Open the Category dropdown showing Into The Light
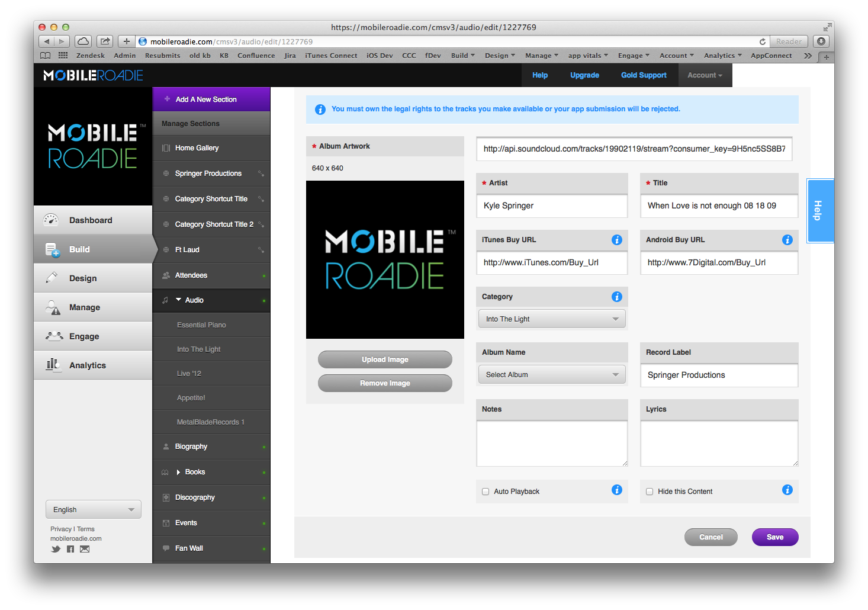The image size is (868, 610). (x=551, y=319)
